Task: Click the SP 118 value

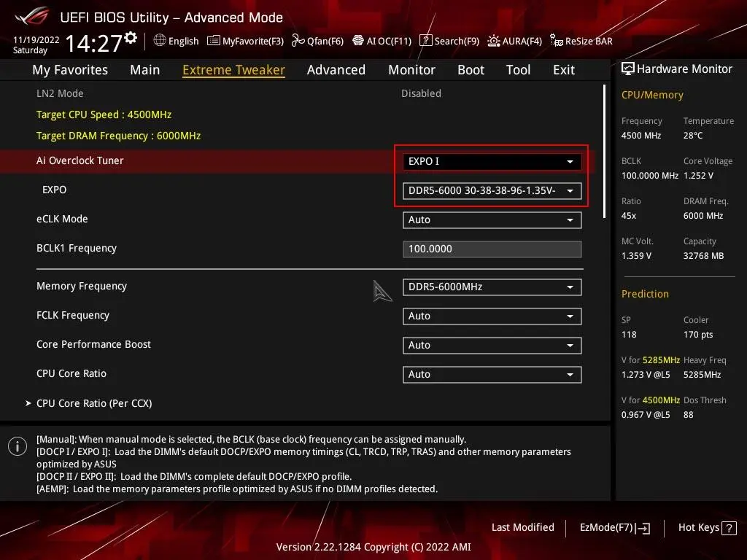Action: point(629,335)
